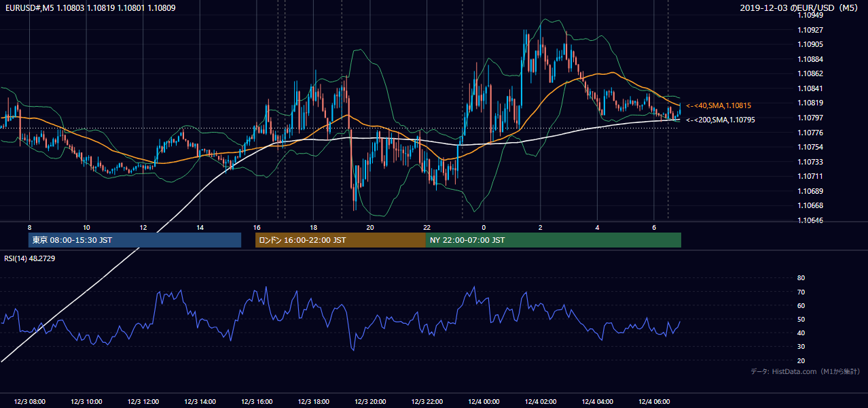Click the 40 SMA 1.10815 label
This screenshot has height=408, width=868.
[719, 106]
